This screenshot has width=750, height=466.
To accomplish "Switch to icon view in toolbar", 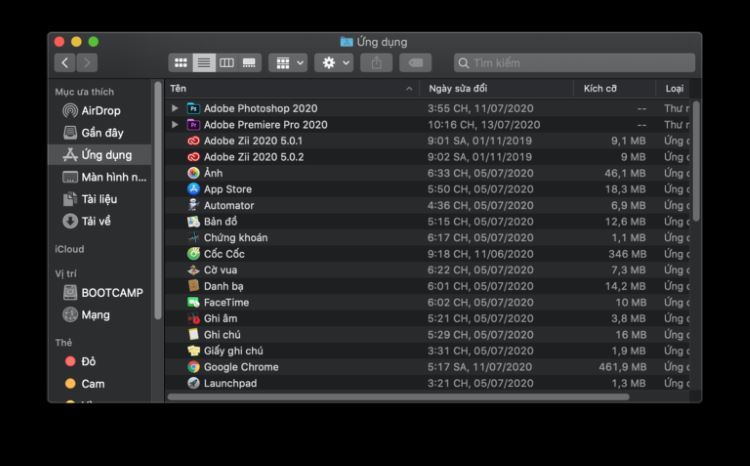I will pyautogui.click(x=181, y=63).
